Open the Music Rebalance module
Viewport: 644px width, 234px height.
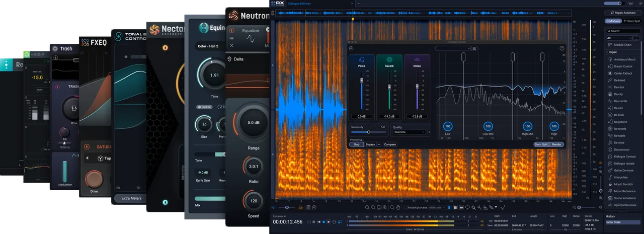(623, 191)
